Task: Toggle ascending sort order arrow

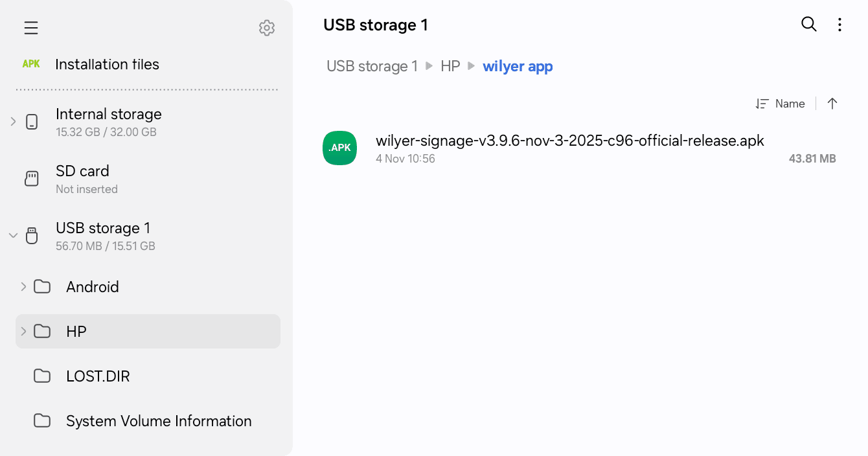Action: 832,104
